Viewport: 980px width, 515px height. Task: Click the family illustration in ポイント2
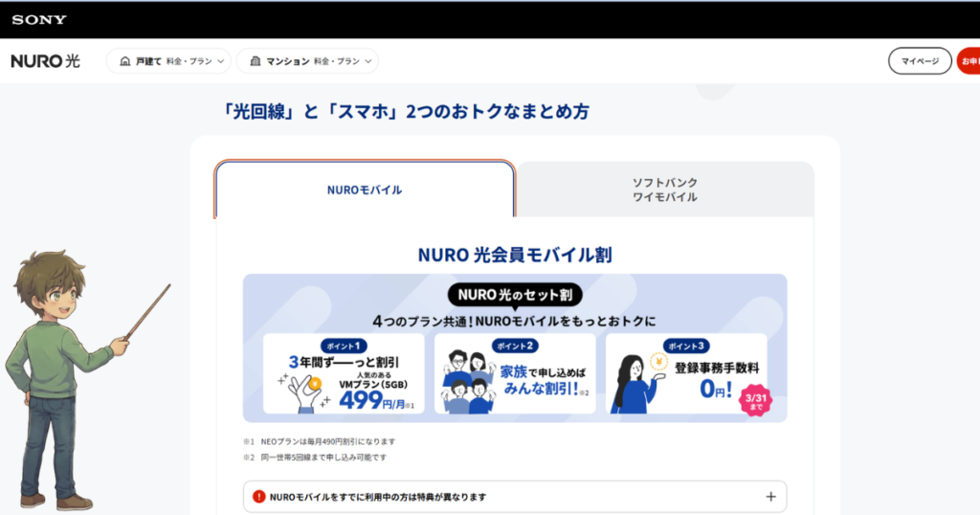pyautogui.click(x=469, y=382)
